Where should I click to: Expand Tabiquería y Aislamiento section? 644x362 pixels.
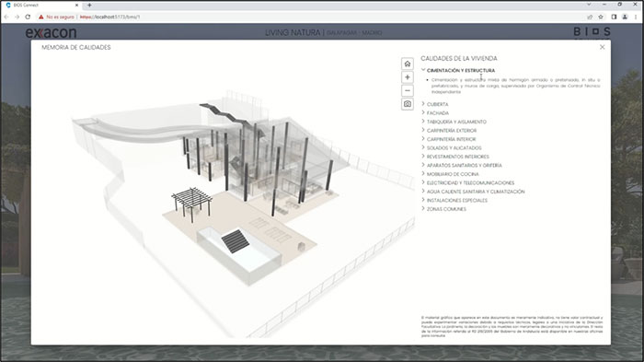454,122
